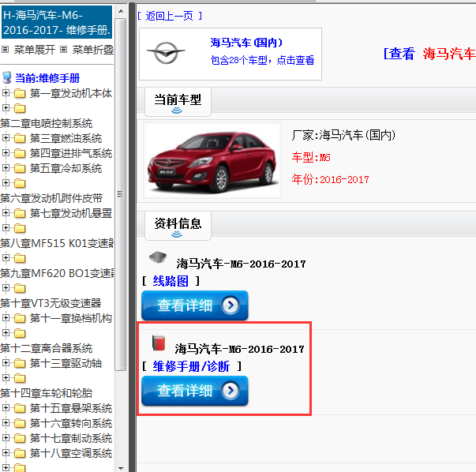Open 第十四章车轮和轮胎 chapter
Image resolution: width=476 pixels, height=472 pixels.
click(x=46, y=393)
